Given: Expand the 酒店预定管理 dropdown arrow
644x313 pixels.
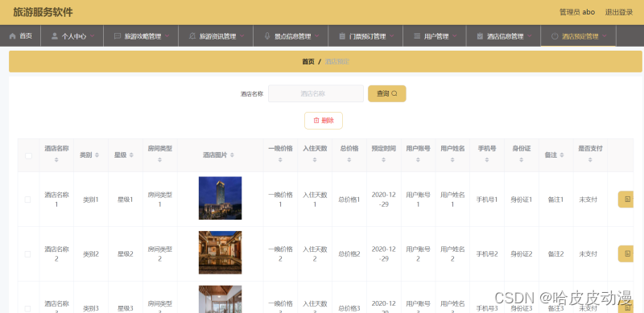Looking at the screenshot, I should [x=605, y=36].
